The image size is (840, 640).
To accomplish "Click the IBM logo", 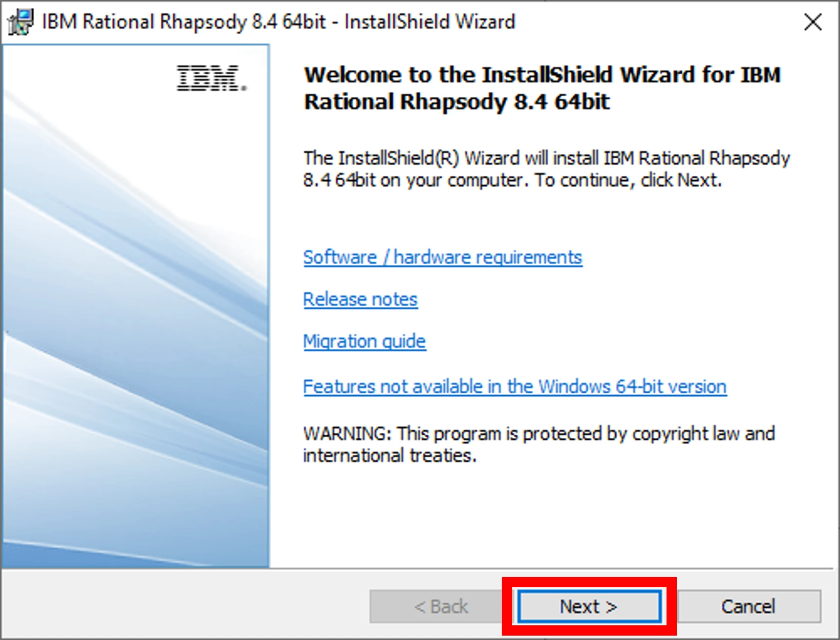I will pyautogui.click(x=211, y=78).
